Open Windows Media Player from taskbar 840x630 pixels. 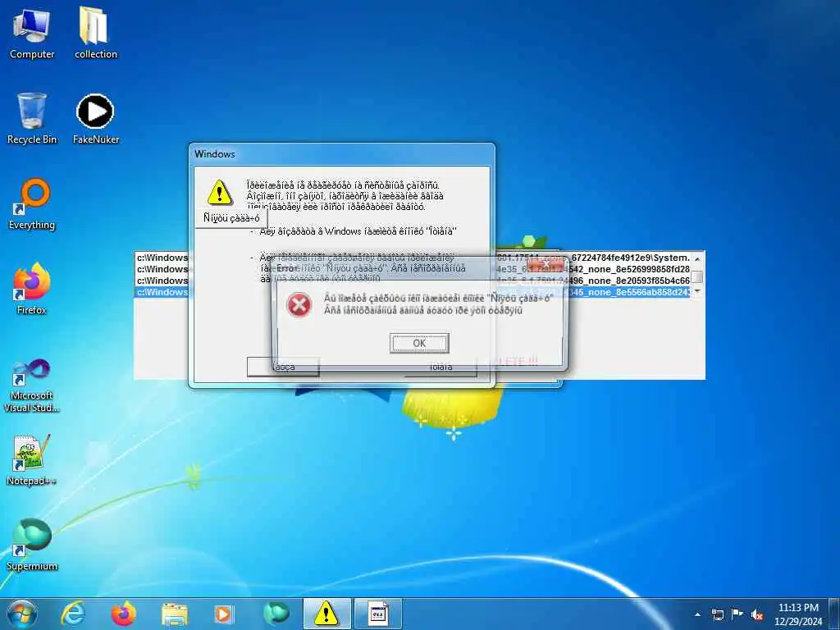(x=223, y=614)
